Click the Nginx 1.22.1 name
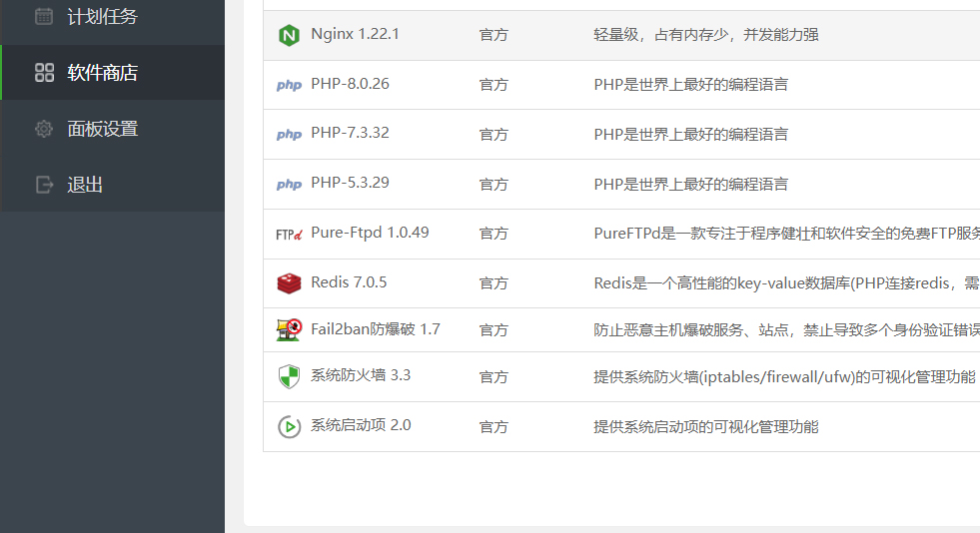 pyautogui.click(x=355, y=34)
